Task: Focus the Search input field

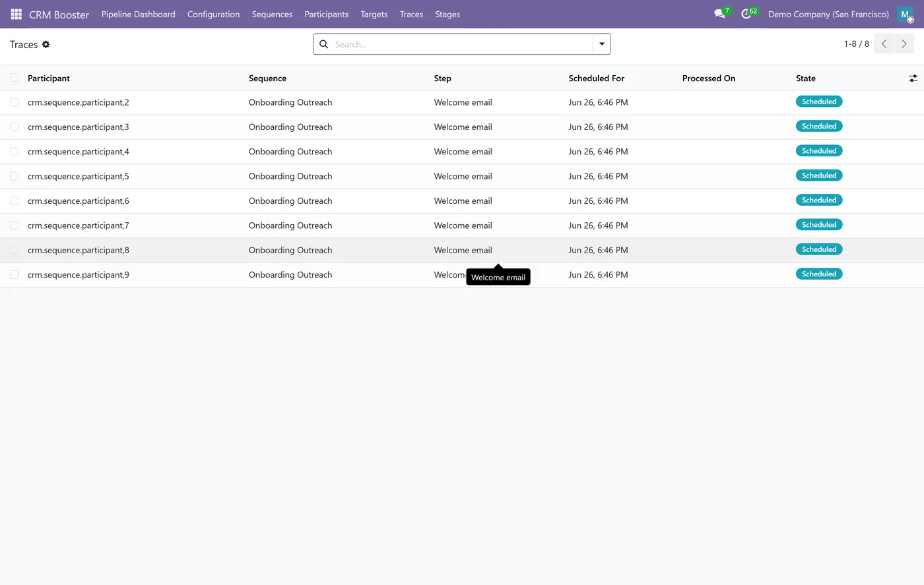Action: (x=462, y=44)
